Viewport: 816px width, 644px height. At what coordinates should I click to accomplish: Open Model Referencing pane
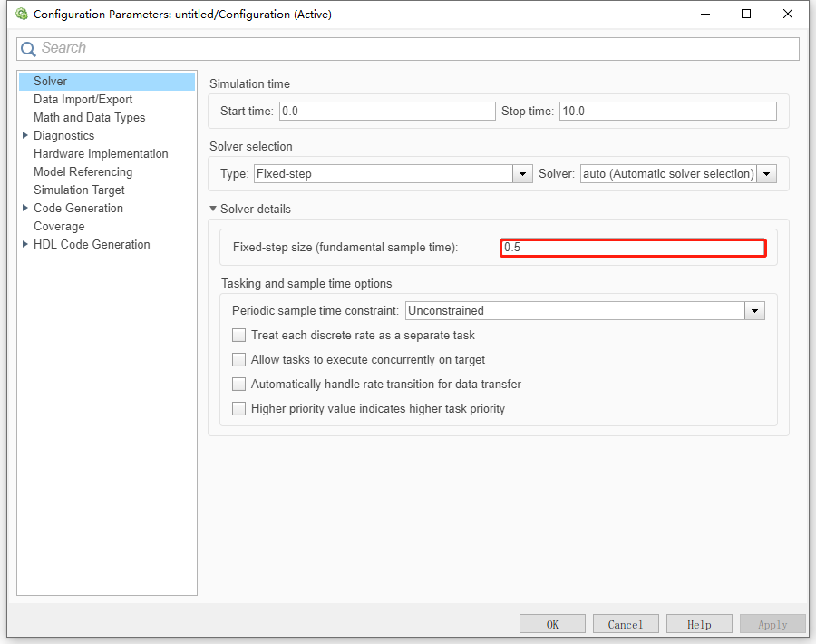tap(83, 171)
